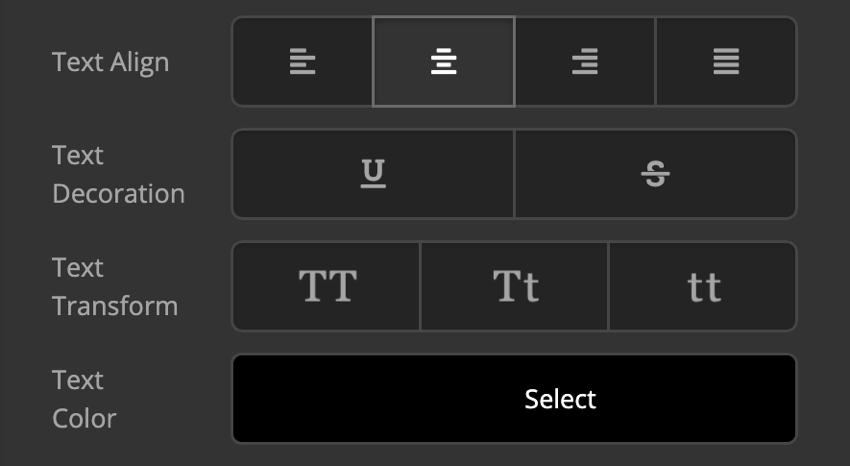This screenshot has width=850, height=466.
Task: Select the justify alignment icon
Action: [x=726, y=62]
